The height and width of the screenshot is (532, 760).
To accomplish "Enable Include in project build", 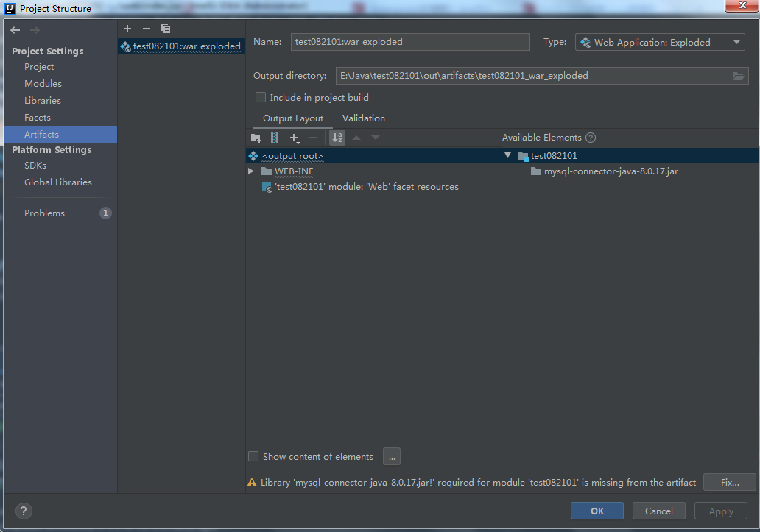I will [261, 97].
